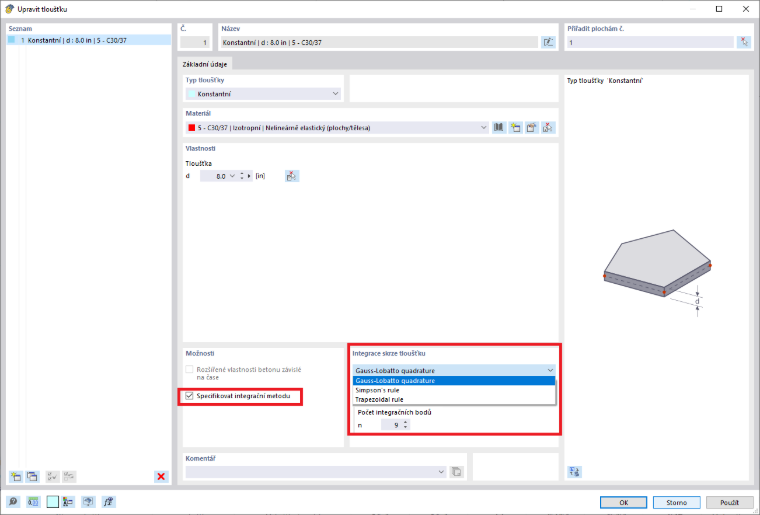Click the axes icon below thickness preview

tap(574, 471)
